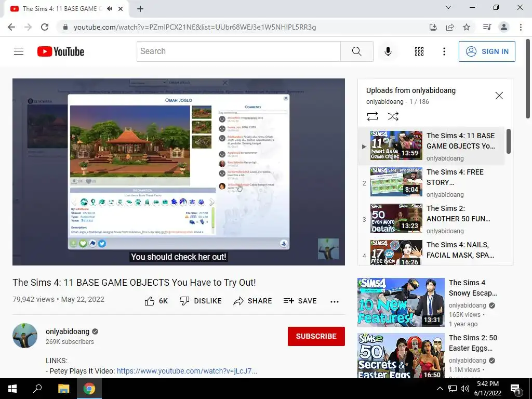This screenshot has height=399, width=532.
Task: Toggle shuffle playlist
Action: click(393, 117)
